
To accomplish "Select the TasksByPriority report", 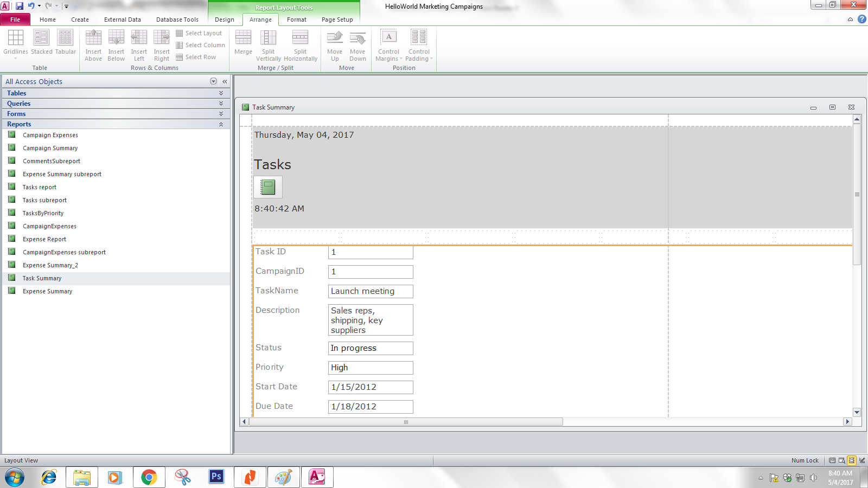I will pyautogui.click(x=43, y=213).
